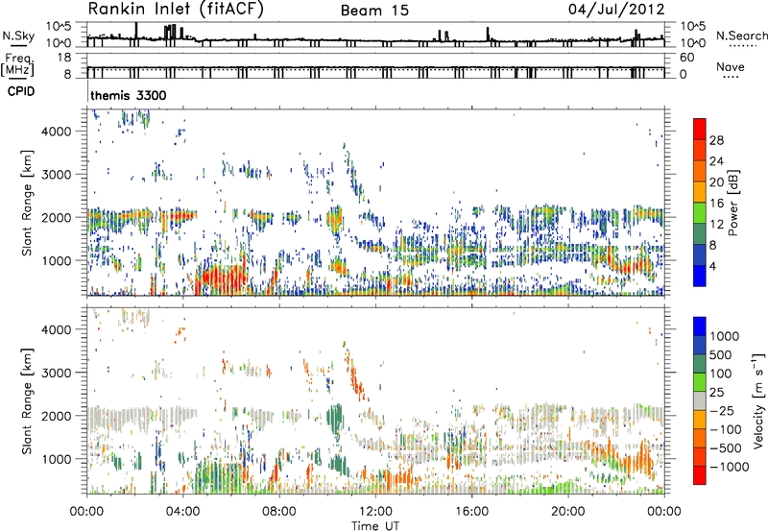This screenshot has width=768, height=532.
Task: Select the "N.Sky" legend label
Action: click(18, 36)
